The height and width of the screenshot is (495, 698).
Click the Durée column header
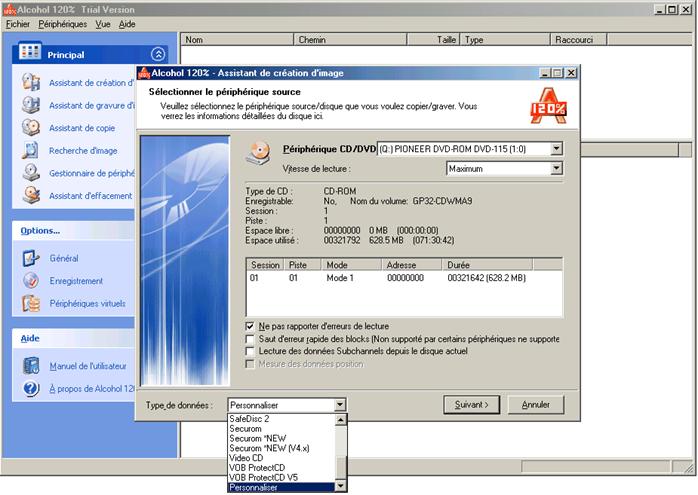point(488,265)
